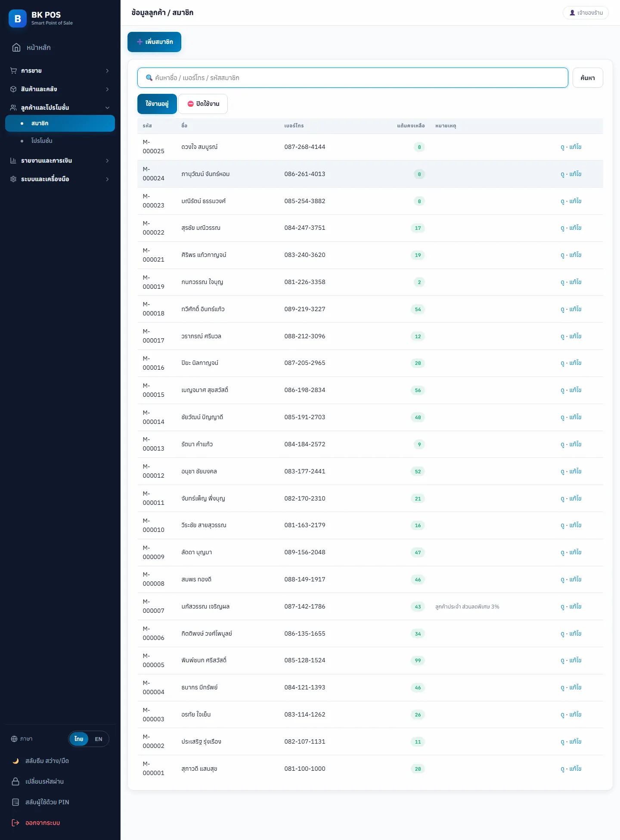Click the logout icon beside ออกจากระบบ
620x840 pixels.
(15, 823)
